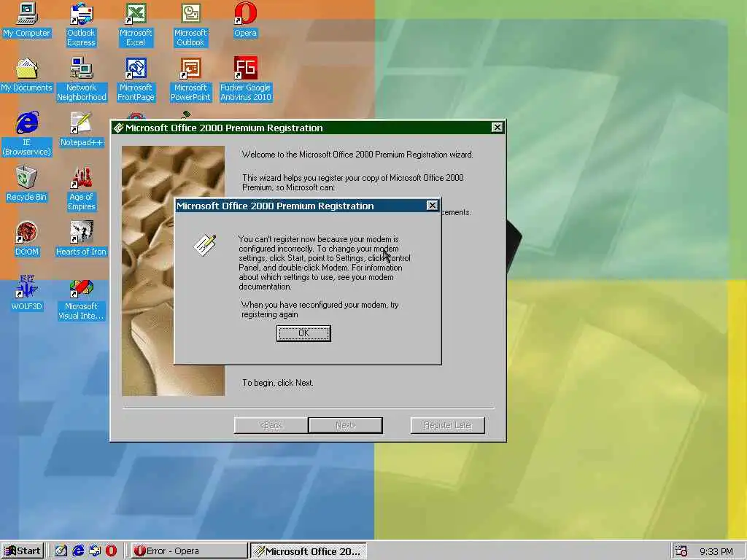The height and width of the screenshot is (560, 747).
Task: Launch Microsoft FrontPage shortcut
Action: 136,79
